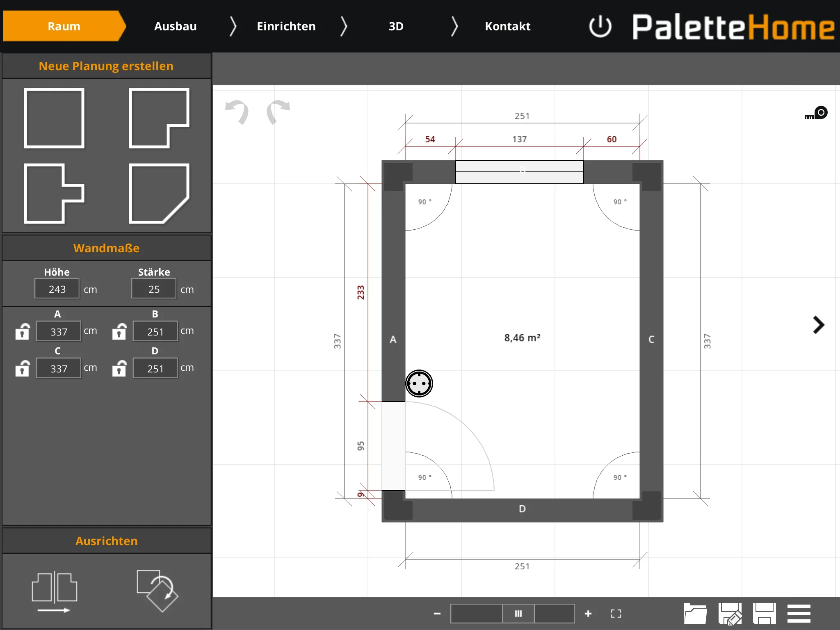Edit the Stärke wall thickness field
The width and height of the screenshot is (840, 630).
tap(154, 289)
